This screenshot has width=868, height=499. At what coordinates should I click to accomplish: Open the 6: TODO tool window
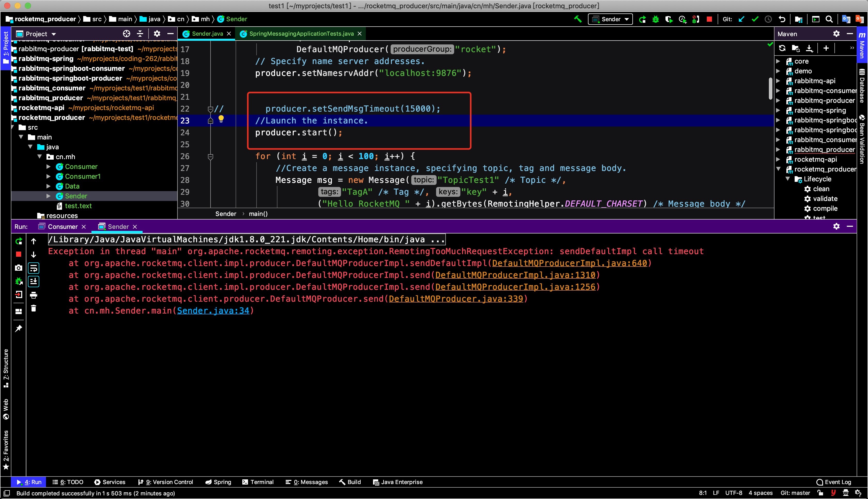tap(68, 482)
